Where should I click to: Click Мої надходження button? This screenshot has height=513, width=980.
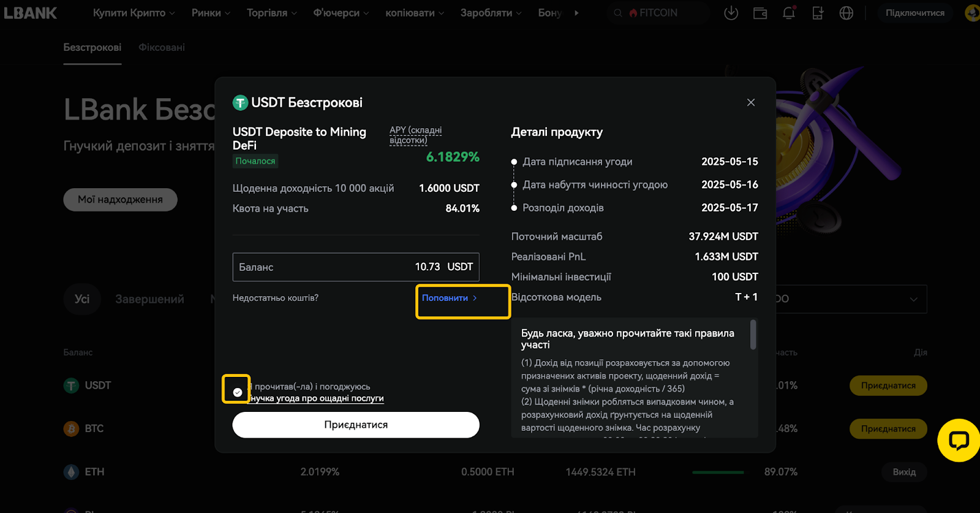click(x=120, y=200)
